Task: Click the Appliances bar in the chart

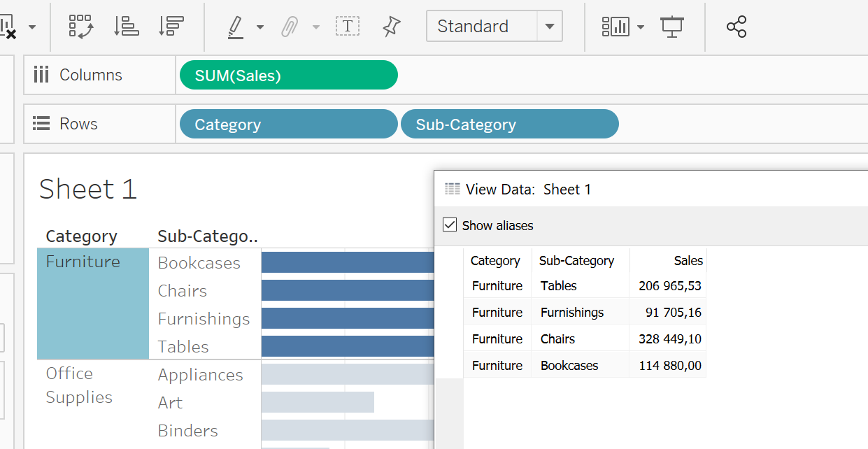Action: coord(348,374)
